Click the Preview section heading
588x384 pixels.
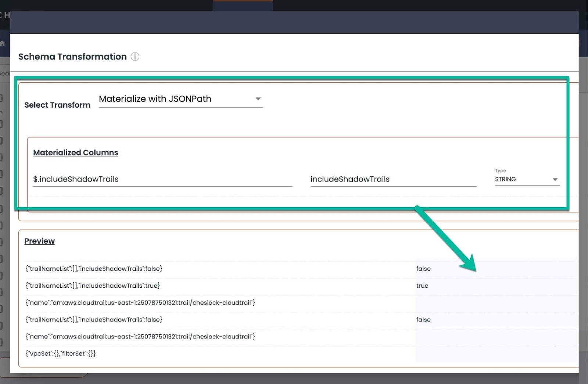coord(39,241)
